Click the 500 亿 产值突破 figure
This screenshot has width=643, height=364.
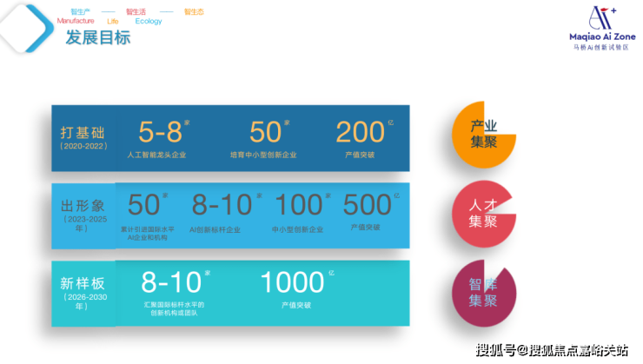368,211
